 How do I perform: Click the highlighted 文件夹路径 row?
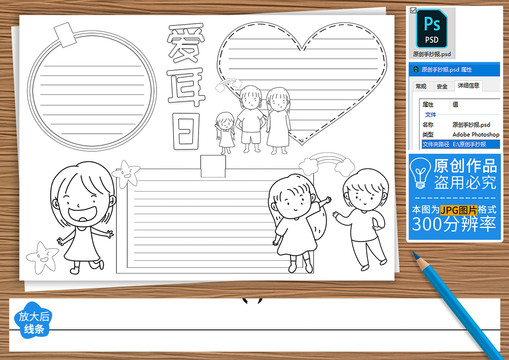click(x=460, y=144)
